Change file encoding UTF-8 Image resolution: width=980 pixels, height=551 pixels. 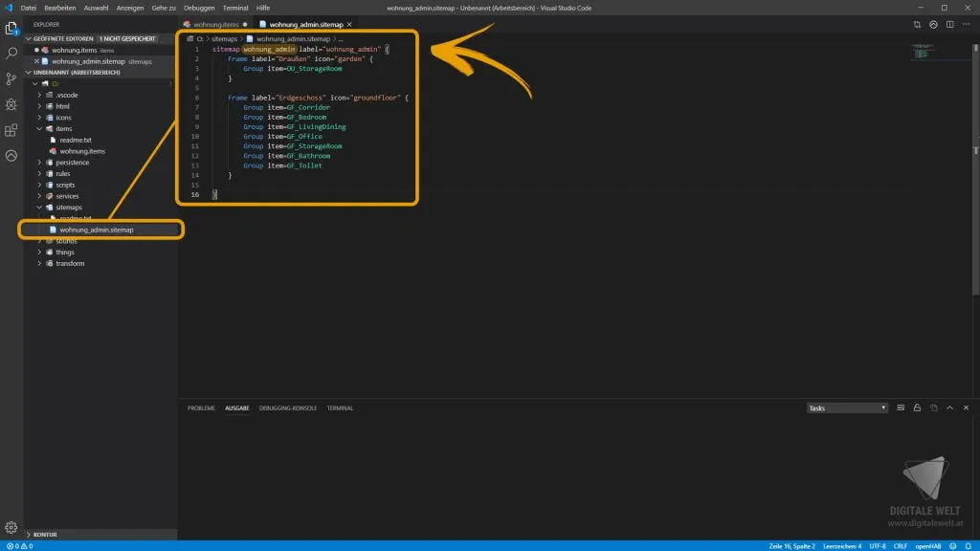(x=878, y=546)
